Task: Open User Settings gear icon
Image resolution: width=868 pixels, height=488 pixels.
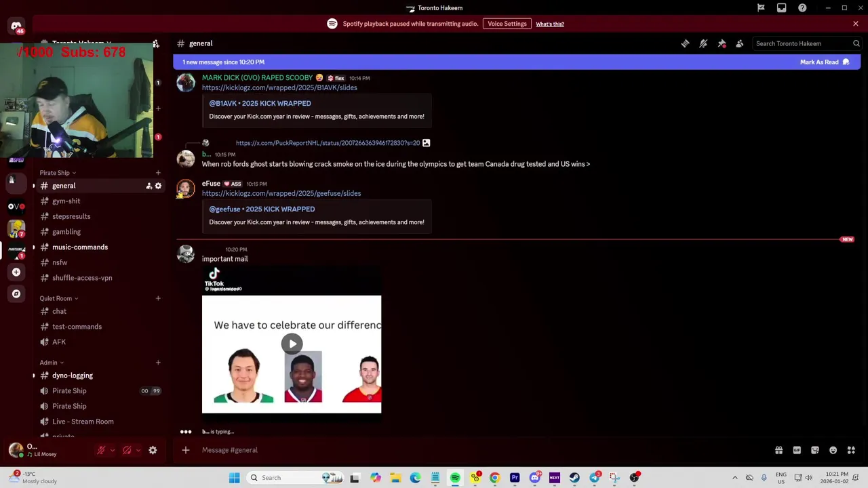Action: tap(153, 450)
